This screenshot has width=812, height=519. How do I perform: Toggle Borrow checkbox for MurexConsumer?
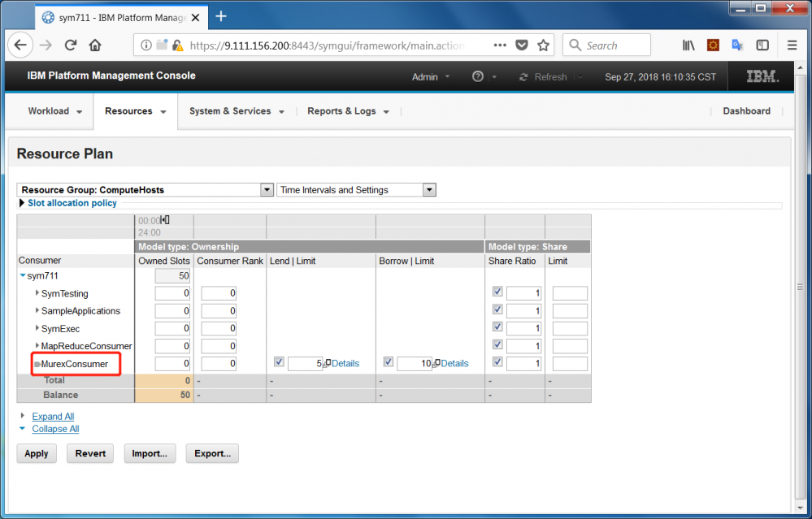click(388, 362)
